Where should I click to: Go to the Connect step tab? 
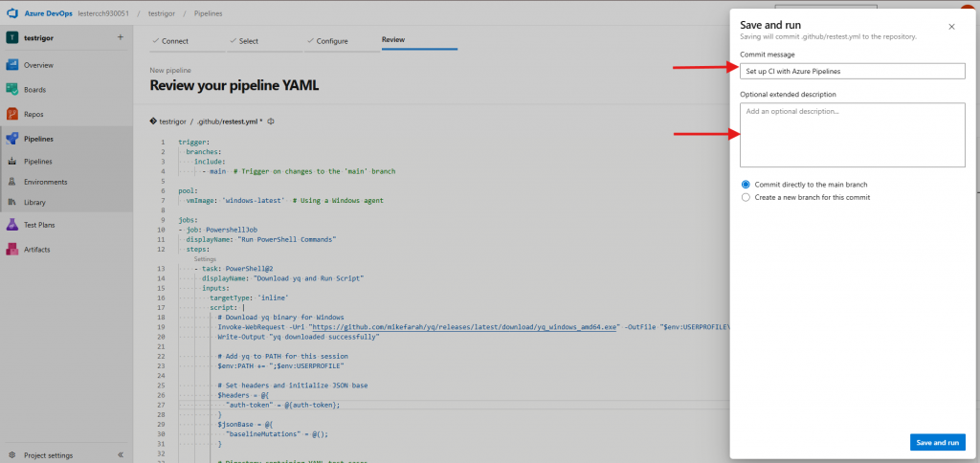coord(170,41)
